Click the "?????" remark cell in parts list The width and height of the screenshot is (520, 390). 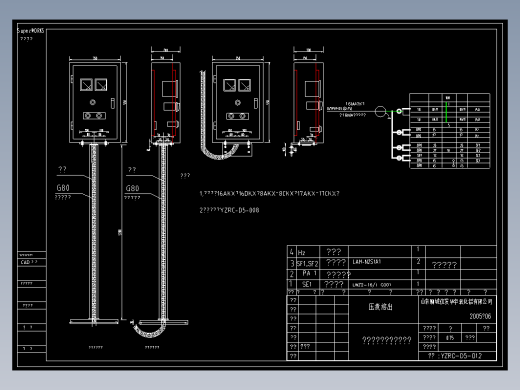[x=444, y=265]
